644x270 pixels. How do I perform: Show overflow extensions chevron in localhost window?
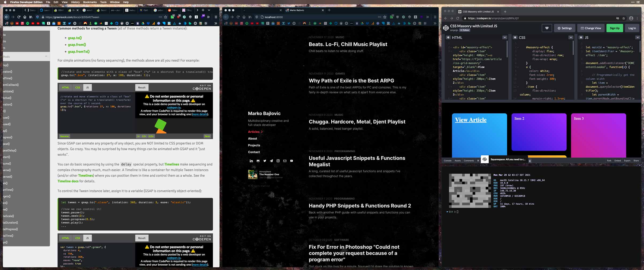click(x=428, y=17)
